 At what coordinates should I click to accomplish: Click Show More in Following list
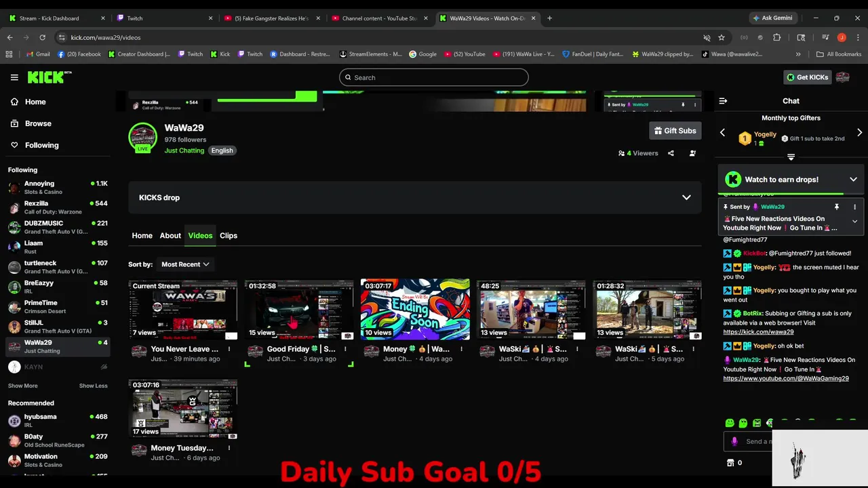(22, 386)
